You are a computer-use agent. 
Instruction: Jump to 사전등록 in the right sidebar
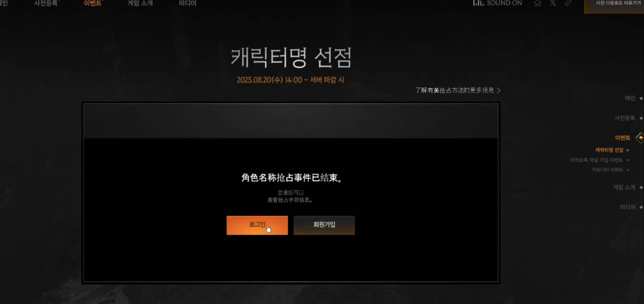pyautogui.click(x=626, y=118)
